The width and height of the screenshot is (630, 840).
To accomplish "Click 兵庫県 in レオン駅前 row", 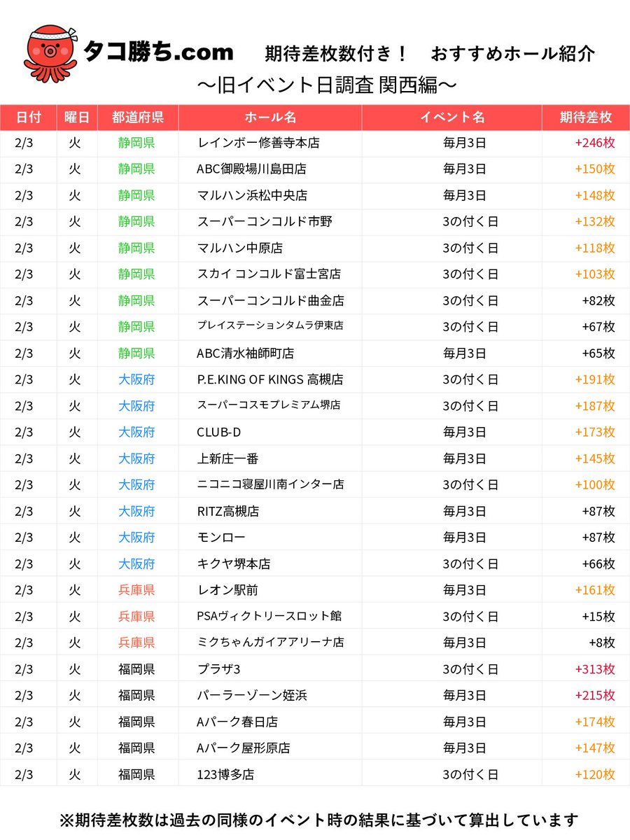I will 136,590.
